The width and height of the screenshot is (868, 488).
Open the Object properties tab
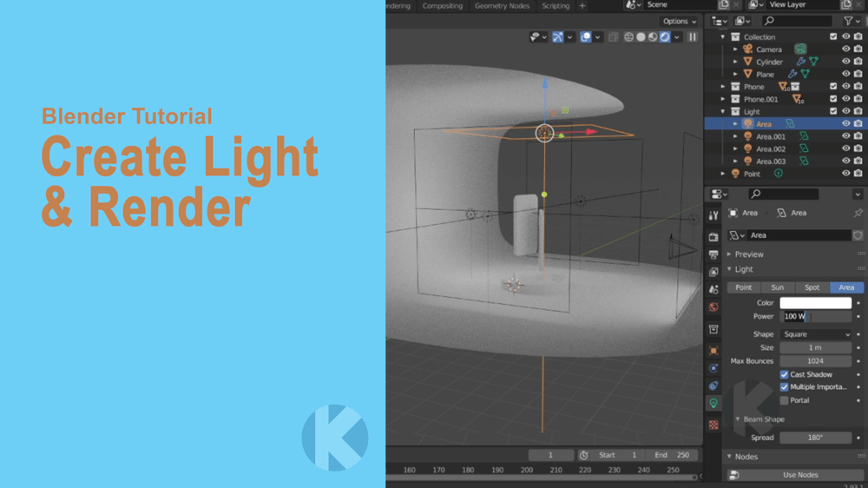click(713, 351)
